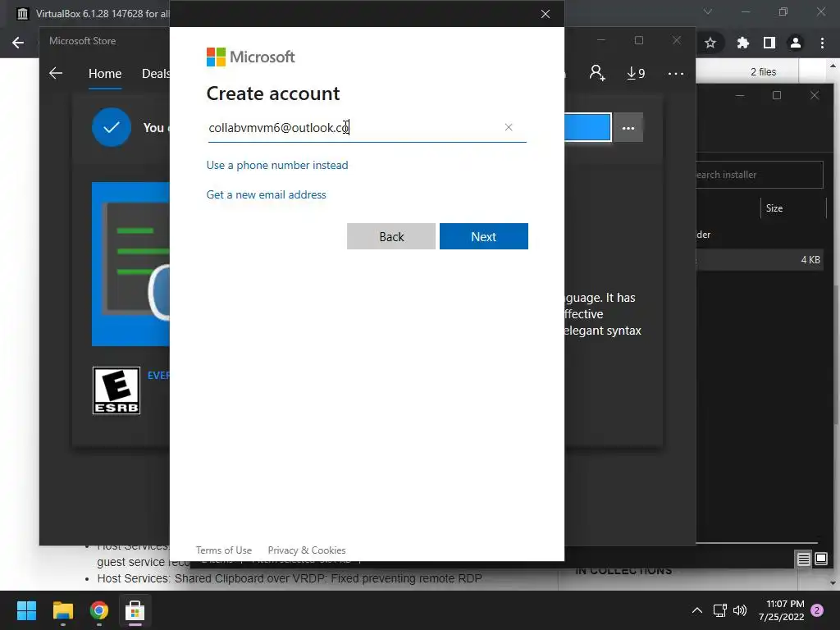Click the app screenshot thumbnail in Store
The height and width of the screenshot is (630, 840).
(x=130, y=264)
